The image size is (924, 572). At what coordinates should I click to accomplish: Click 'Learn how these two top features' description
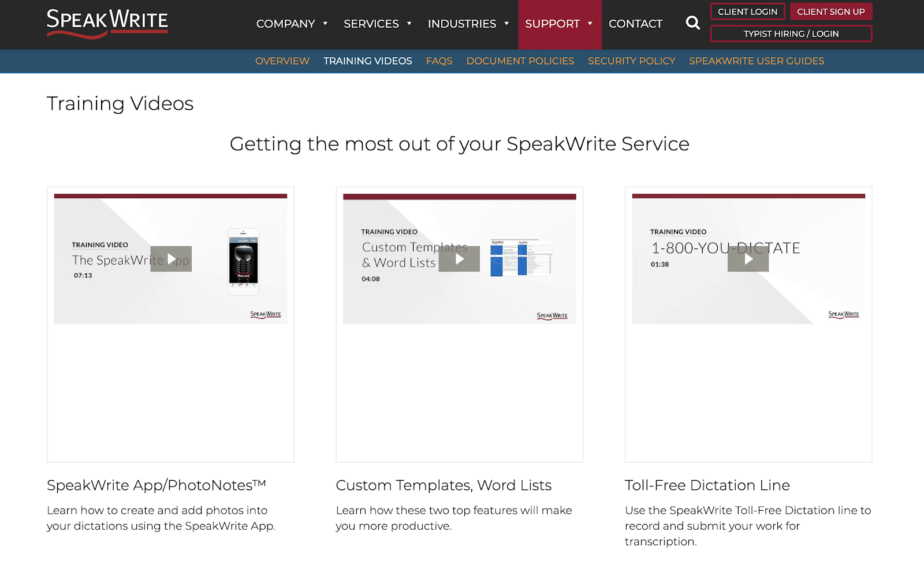(x=454, y=518)
